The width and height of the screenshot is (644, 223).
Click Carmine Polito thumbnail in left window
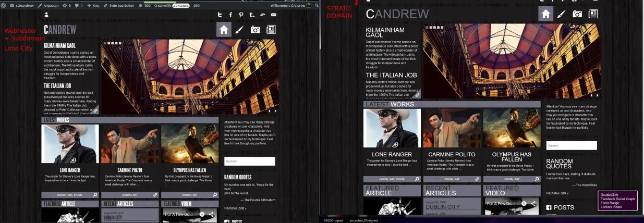[130, 144]
